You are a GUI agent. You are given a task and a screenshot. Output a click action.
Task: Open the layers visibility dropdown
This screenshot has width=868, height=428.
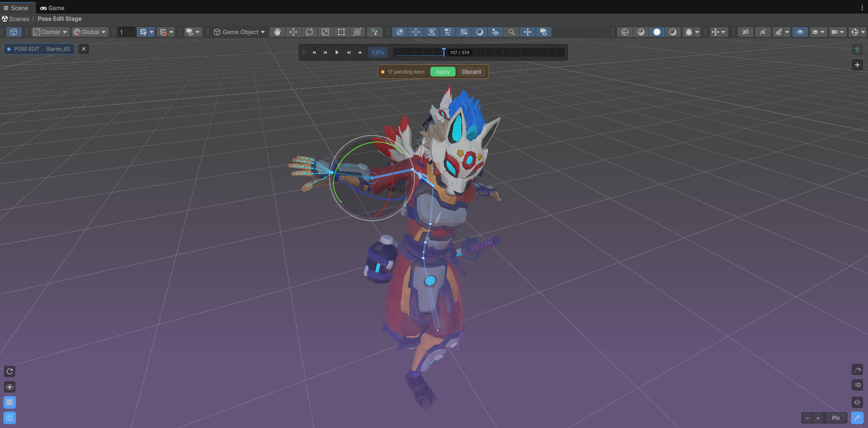(x=818, y=32)
